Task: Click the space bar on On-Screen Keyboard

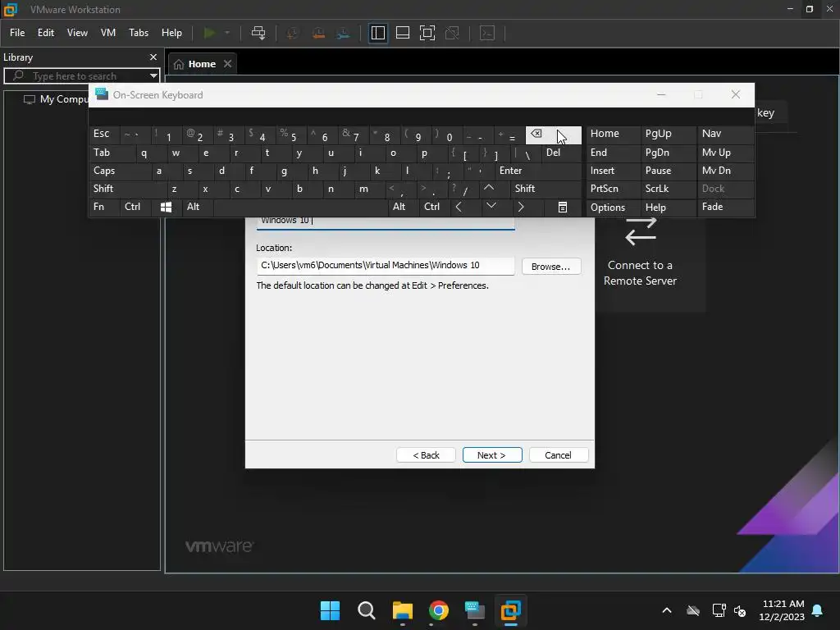Action: (300, 207)
